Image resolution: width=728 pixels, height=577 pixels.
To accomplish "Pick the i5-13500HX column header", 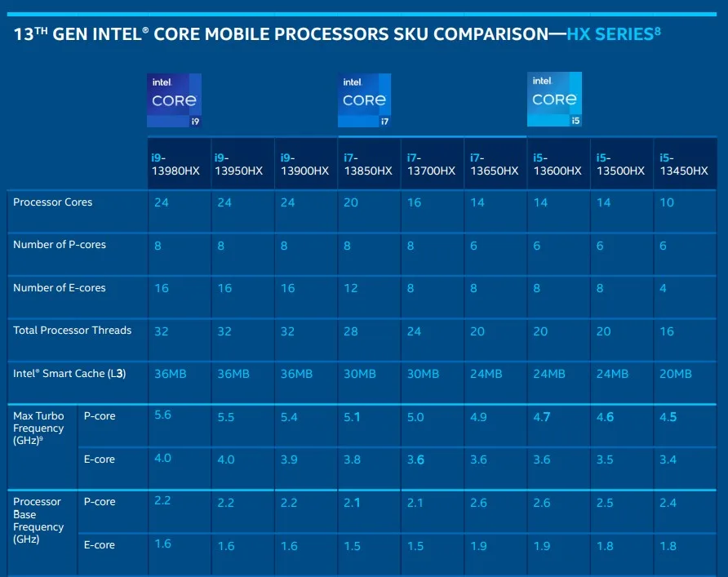I will coord(621,164).
